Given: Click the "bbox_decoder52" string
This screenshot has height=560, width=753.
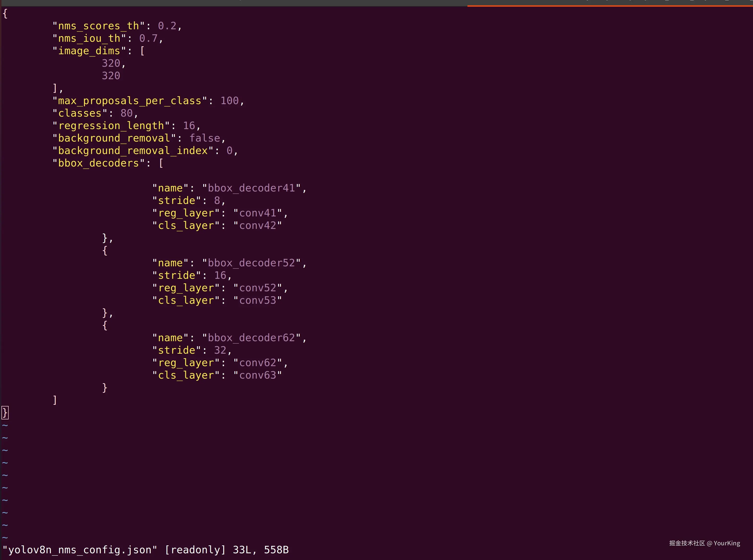Looking at the screenshot, I should 251,263.
